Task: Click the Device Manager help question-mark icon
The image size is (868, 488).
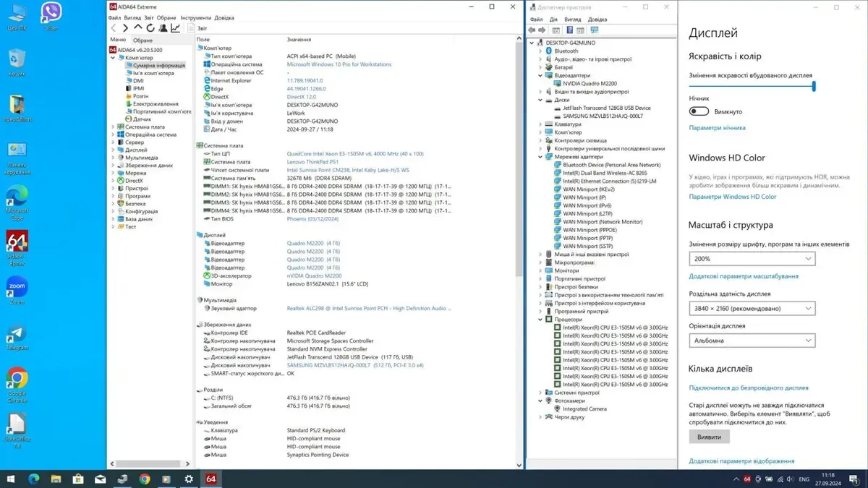Action: (x=569, y=30)
